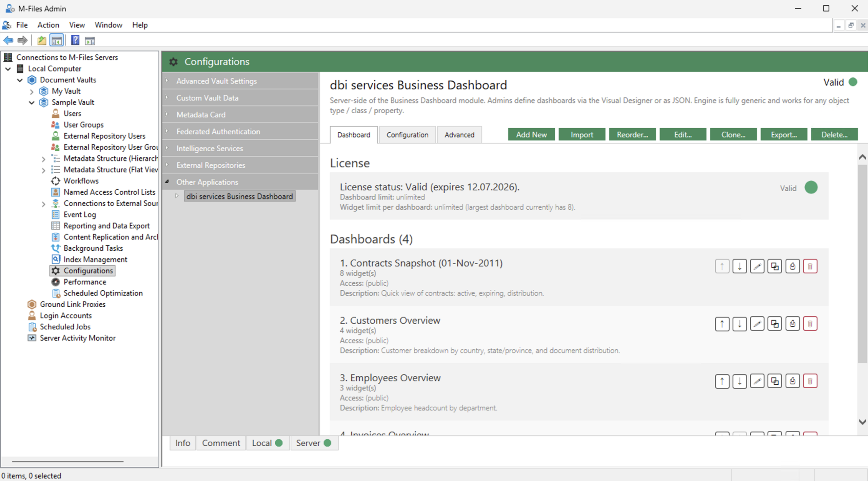Select the Local tab with green dot
Viewport: 868px width, 481px height.
(x=268, y=443)
